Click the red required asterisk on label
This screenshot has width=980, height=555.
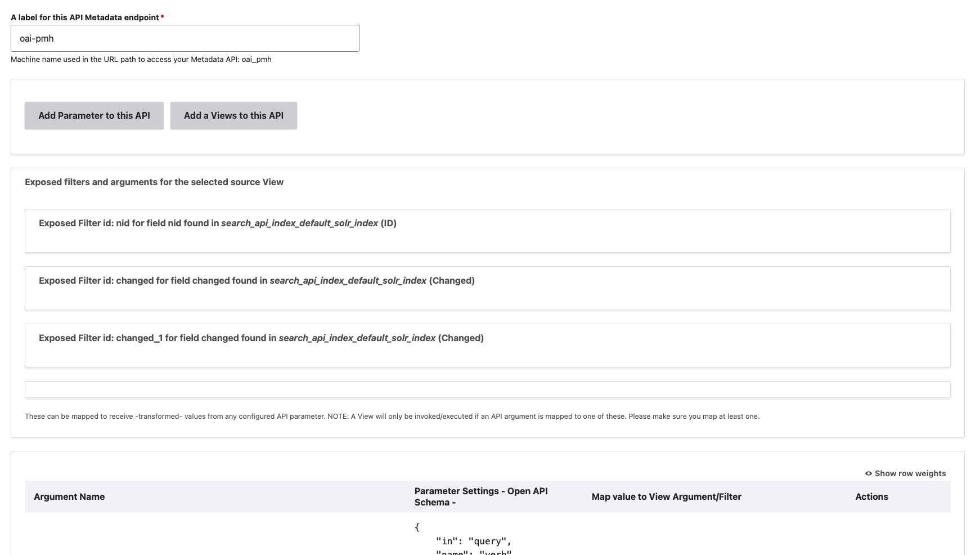click(x=162, y=17)
